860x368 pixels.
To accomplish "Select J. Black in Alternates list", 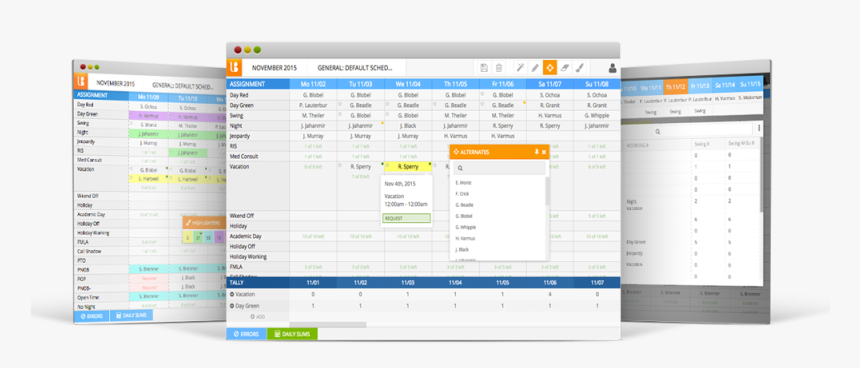I will click(462, 249).
